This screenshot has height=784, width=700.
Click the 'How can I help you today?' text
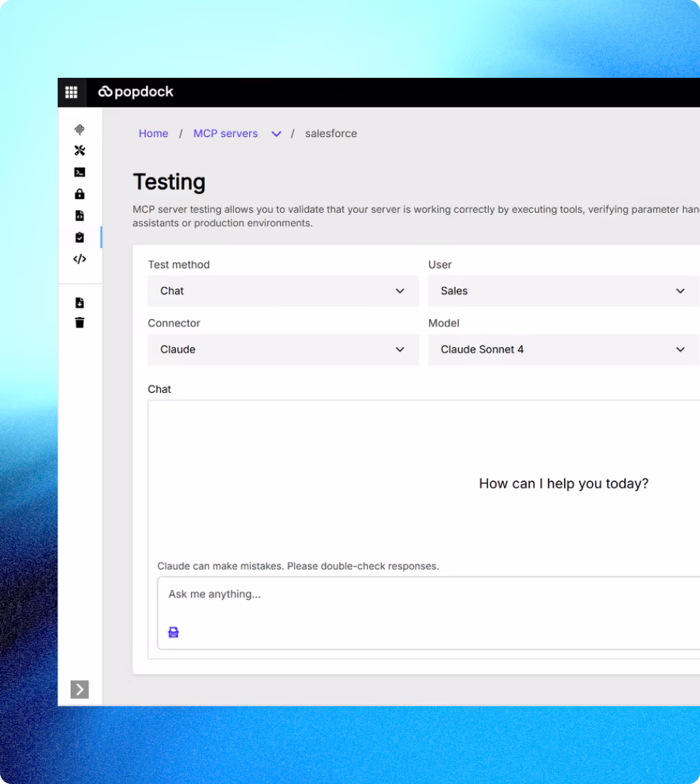pyautogui.click(x=564, y=484)
